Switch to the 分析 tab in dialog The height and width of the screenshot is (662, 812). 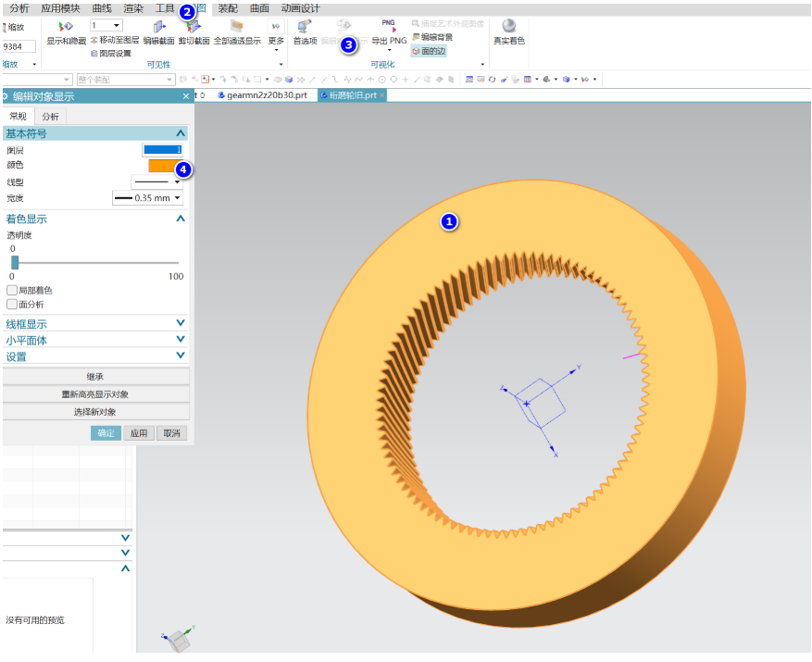click(x=50, y=116)
